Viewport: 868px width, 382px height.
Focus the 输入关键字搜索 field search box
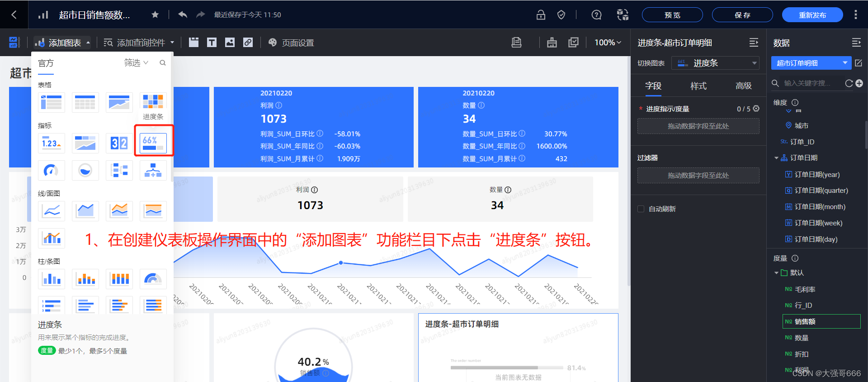tap(807, 83)
